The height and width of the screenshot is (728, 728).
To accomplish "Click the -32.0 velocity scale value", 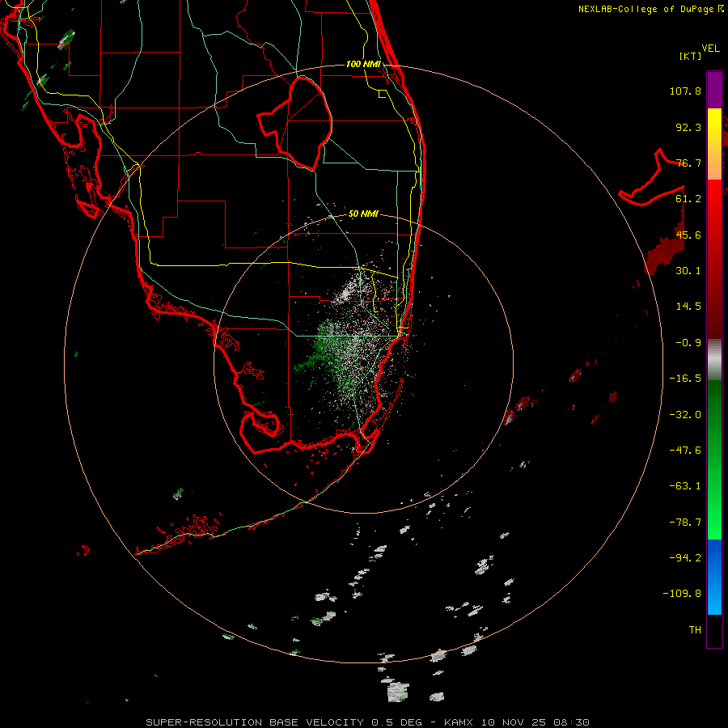I will [685, 415].
